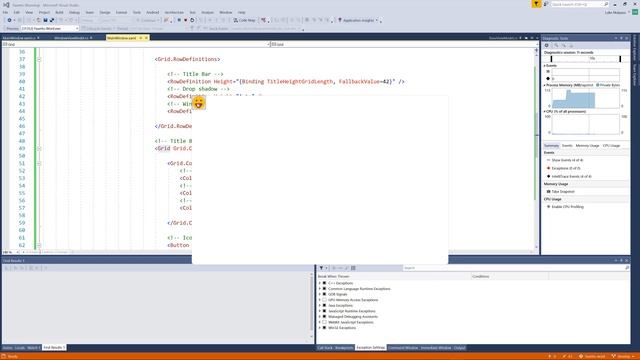
Task: Open the left Grid navigation dropdown above code
Action: coord(136,44)
